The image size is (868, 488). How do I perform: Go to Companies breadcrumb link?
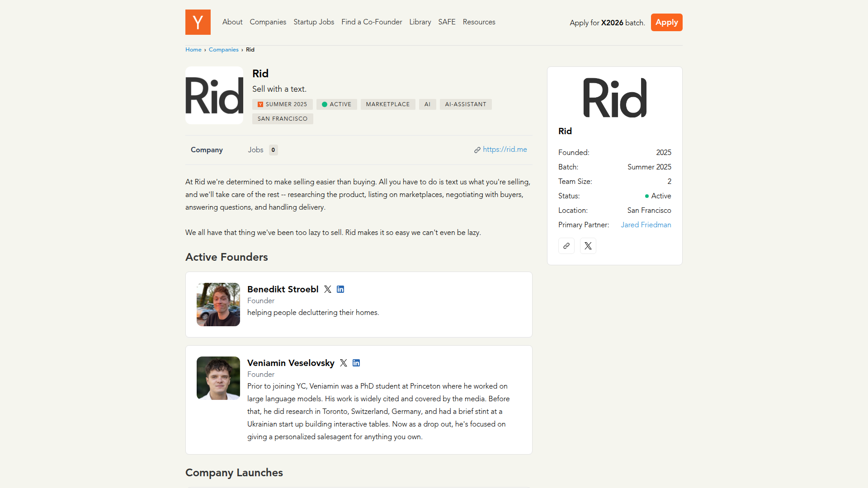223,50
